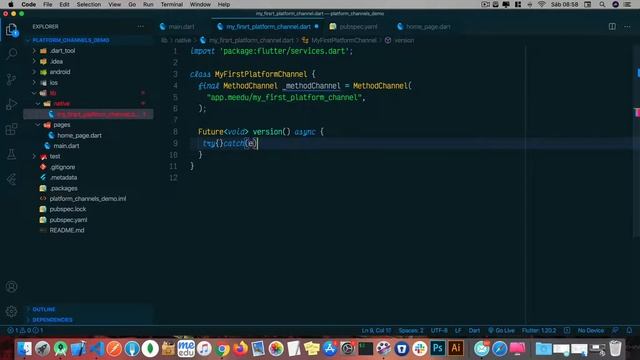This screenshot has width=640, height=360.
Task: Open the Explorer view in activity bar
Action: (11, 30)
